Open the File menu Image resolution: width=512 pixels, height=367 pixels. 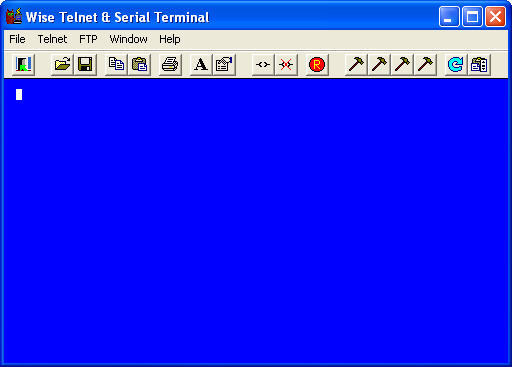[17, 39]
